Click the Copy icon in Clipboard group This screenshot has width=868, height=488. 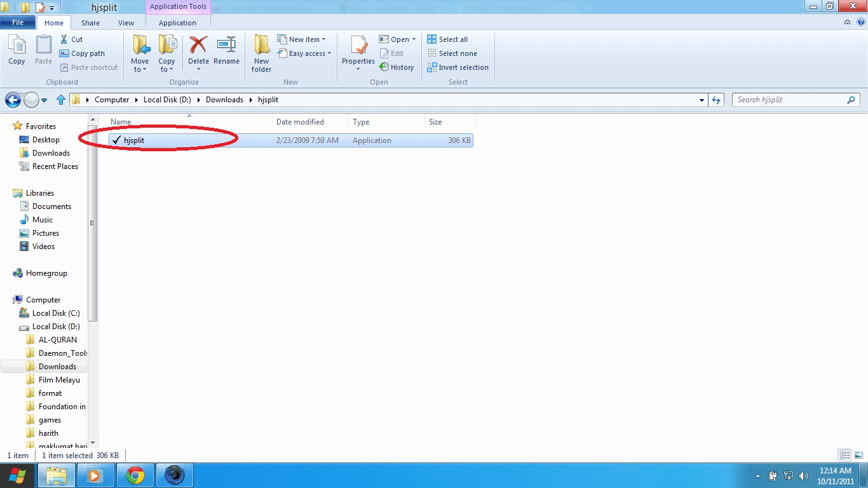pyautogui.click(x=17, y=50)
